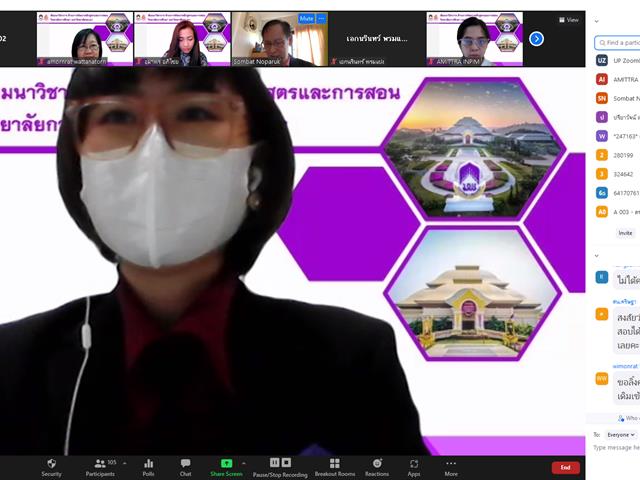Select Sombat N participant avatar

click(602, 98)
